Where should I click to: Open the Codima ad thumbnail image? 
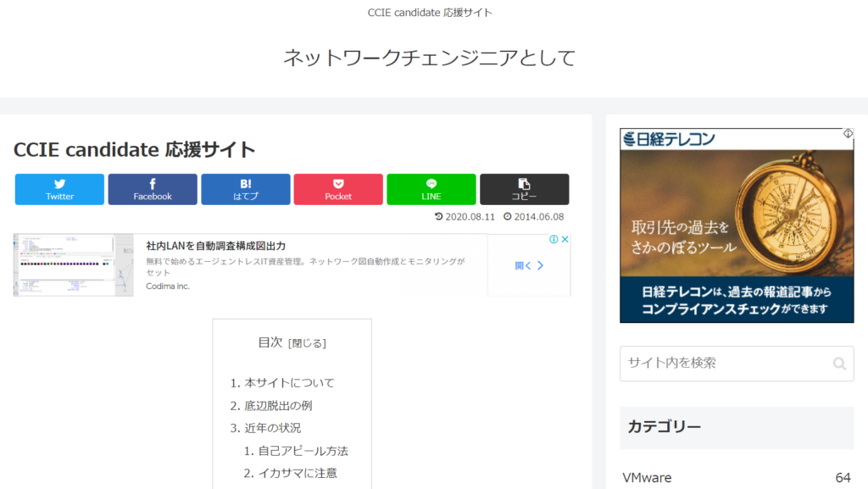pyautogui.click(x=74, y=265)
